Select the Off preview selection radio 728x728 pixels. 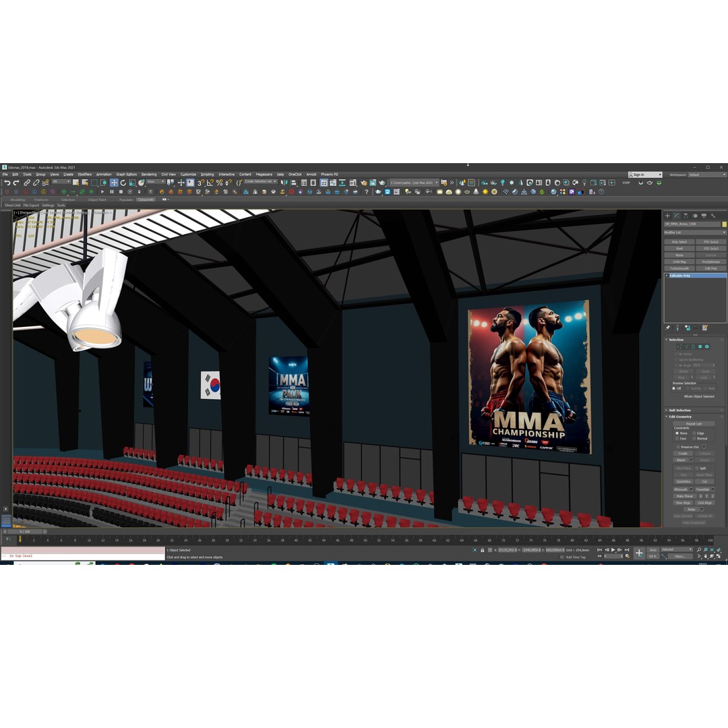coord(673,389)
